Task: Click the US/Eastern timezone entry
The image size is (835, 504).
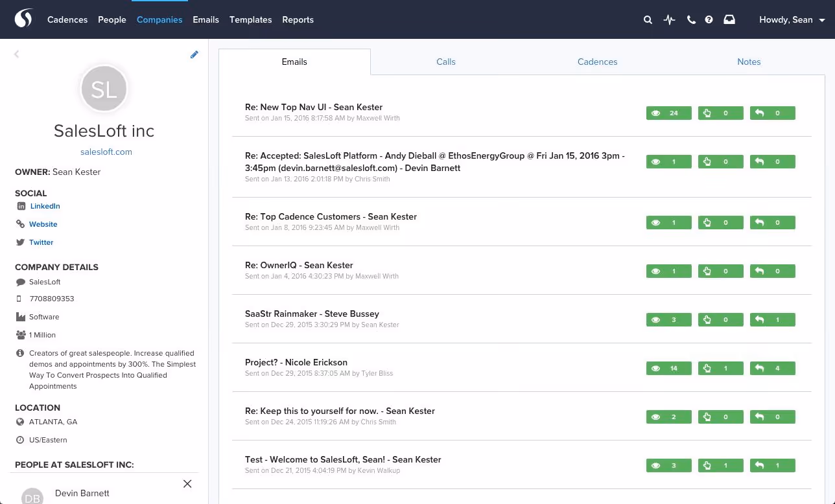Action: [x=48, y=441]
